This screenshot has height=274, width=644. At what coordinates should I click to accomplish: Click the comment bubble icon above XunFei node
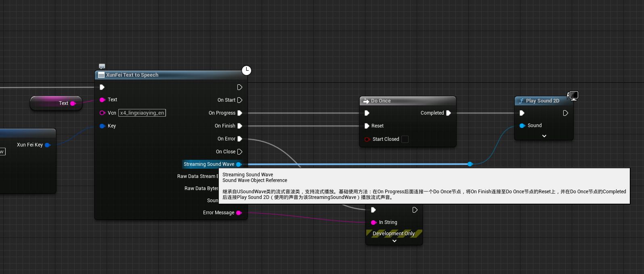[x=102, y=66]
